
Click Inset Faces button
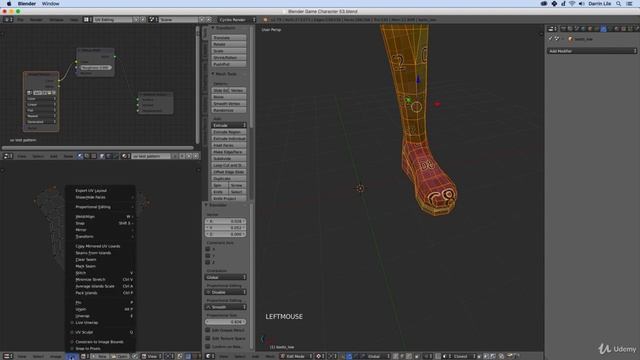coord(229,145)
